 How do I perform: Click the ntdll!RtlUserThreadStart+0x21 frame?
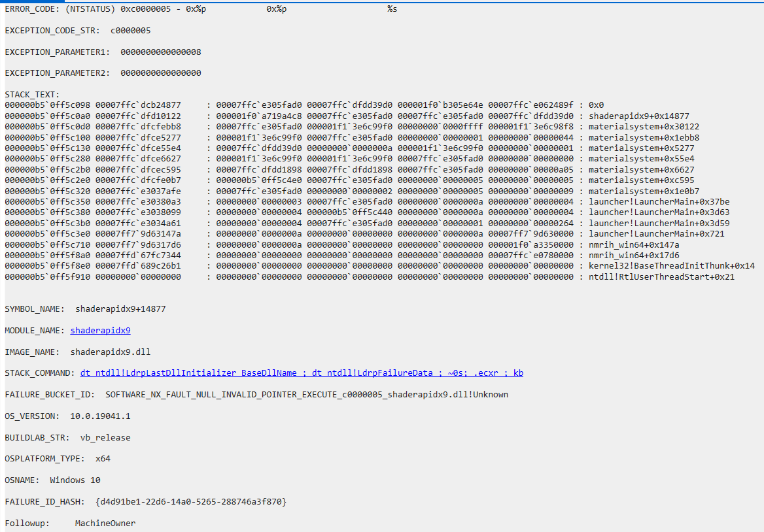[x=661, y=276]
